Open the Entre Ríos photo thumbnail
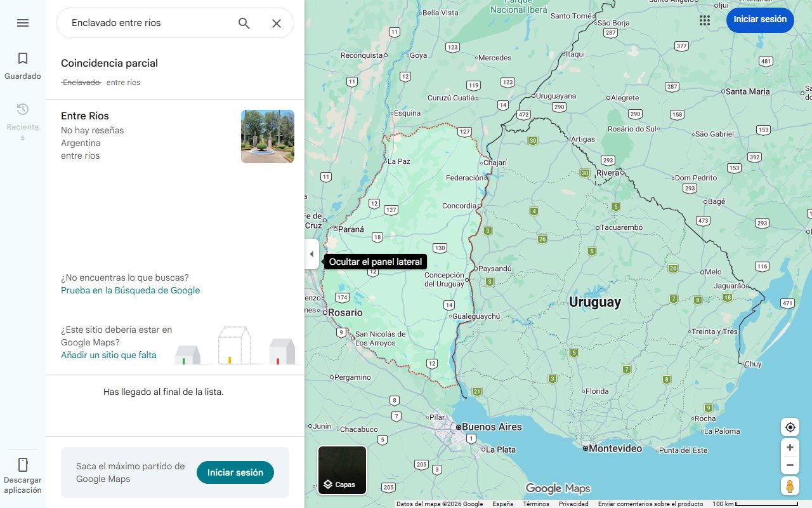 (x=267, y=137)
